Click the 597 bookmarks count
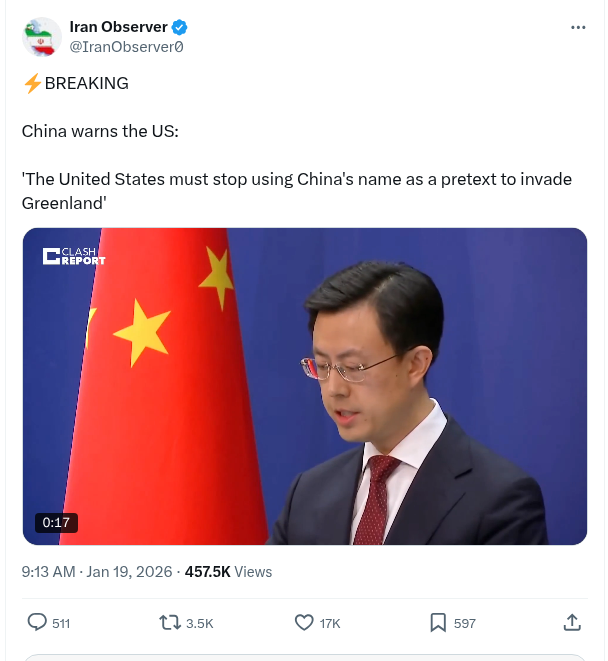The image size is (608, 661). click(x=465, y=623)
